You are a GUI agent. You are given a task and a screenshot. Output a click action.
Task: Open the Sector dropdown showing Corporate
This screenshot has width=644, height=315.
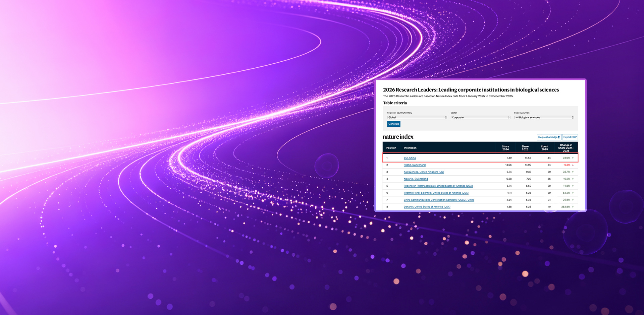[x=481, y=117]
